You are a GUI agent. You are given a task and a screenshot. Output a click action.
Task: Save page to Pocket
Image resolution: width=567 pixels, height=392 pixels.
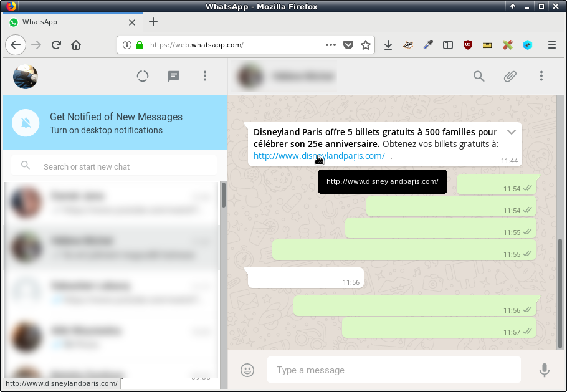348,45
